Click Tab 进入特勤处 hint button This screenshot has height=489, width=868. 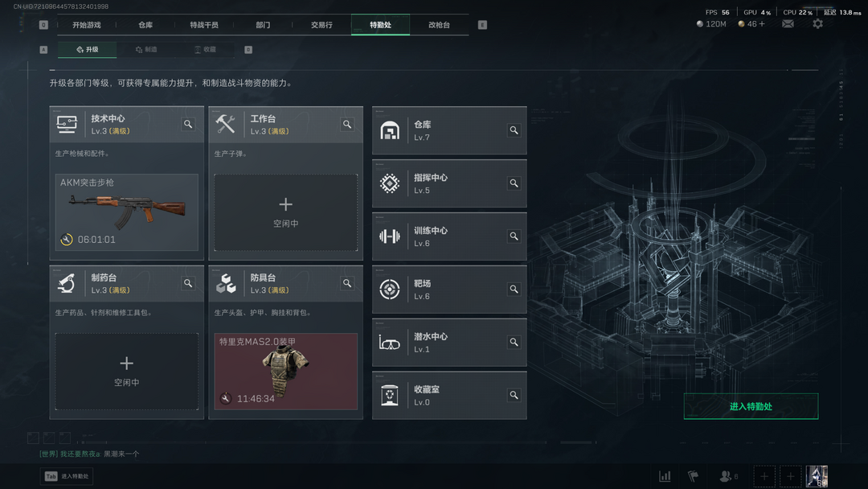67,476
